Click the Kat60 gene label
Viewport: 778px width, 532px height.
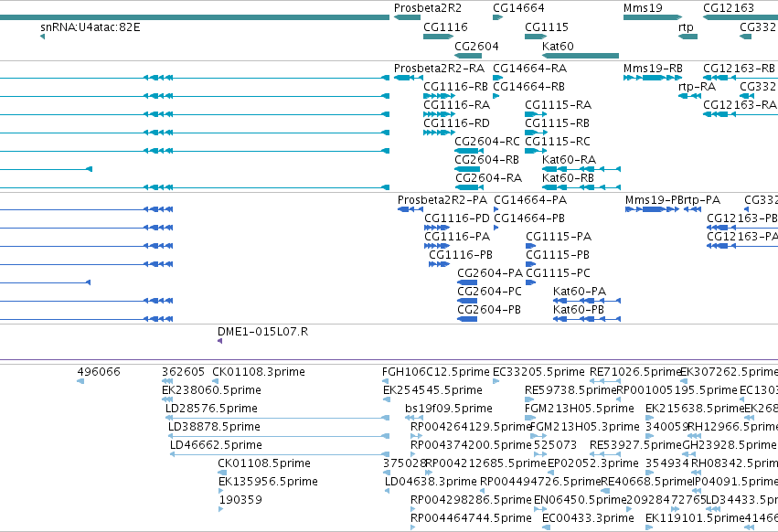(558, 46)
